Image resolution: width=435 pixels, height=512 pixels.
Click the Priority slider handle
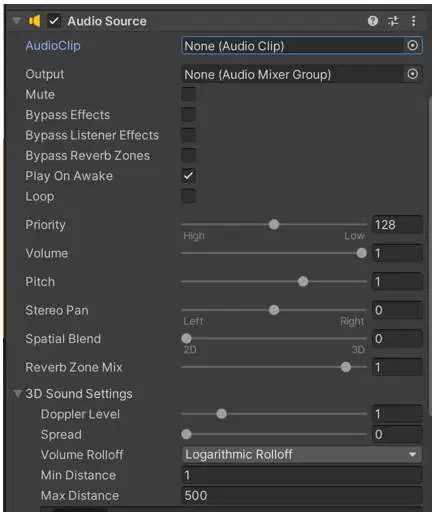point(274,225)
